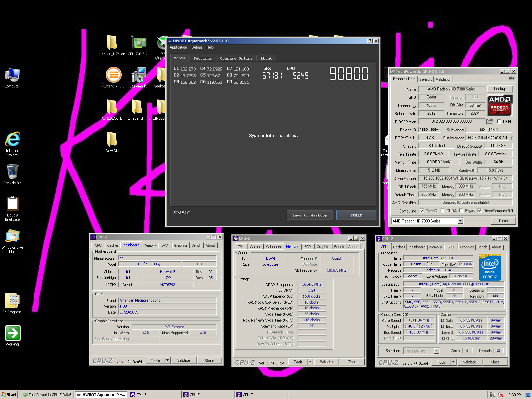
Task: Click the BIOS Version value 012.020.000.060.000000
Action: [x=452, y=121]
